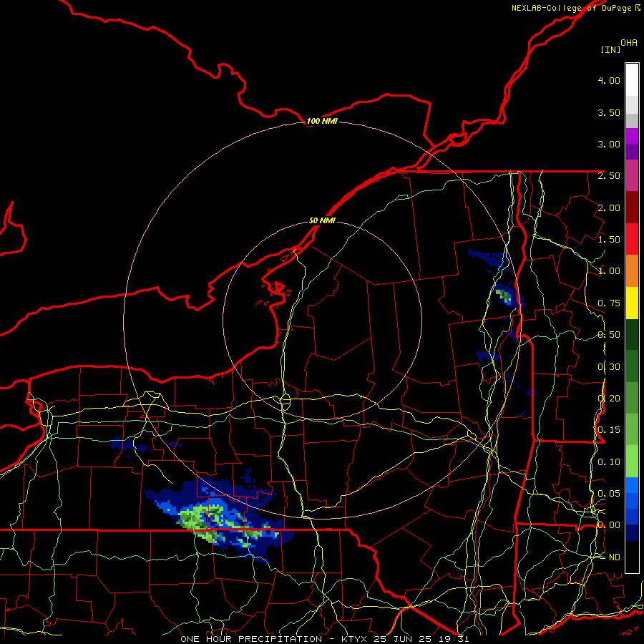Viewport: 644px width, 644px height.
Task: Click the 1.50 legend value
Action: click(609, 240)
